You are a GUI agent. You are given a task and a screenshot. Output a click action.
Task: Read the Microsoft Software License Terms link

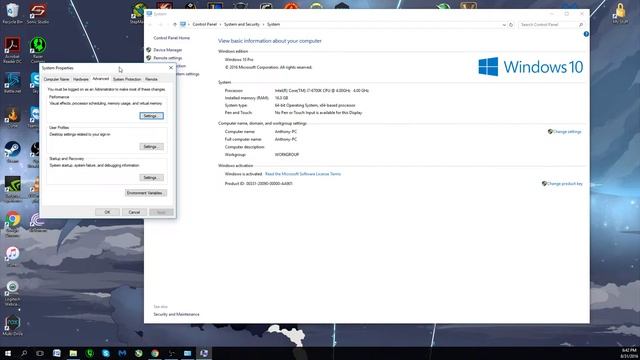pos(303,174)
